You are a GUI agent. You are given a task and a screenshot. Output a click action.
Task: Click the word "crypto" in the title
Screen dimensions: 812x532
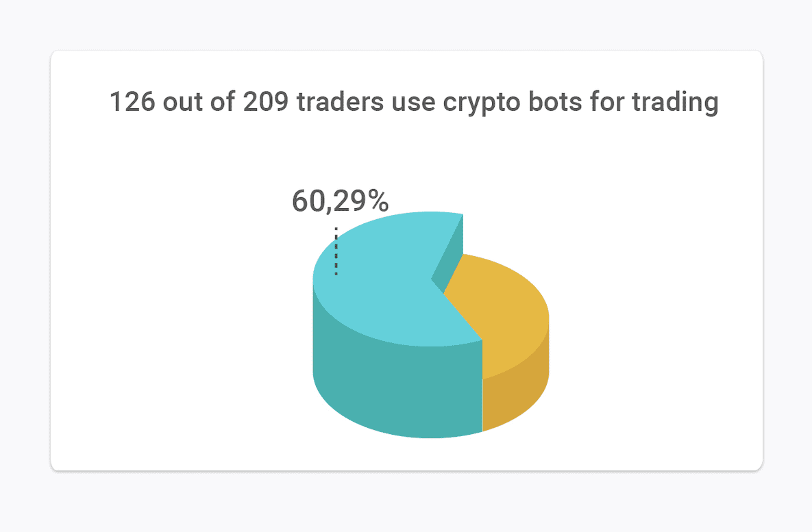[x=482, y=103]
